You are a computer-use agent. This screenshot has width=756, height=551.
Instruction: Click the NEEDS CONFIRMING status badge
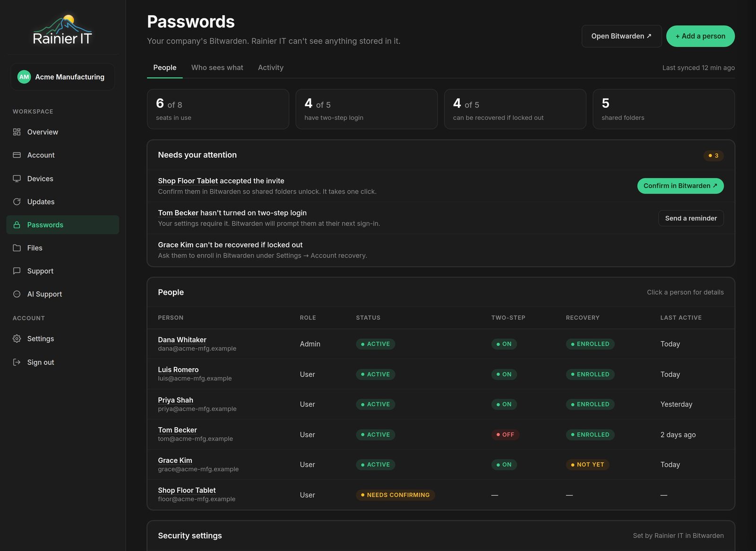coord(395,495)
